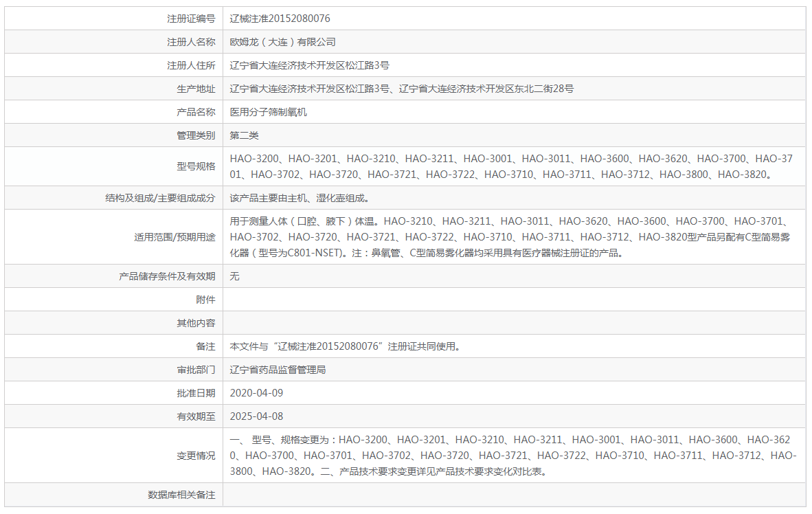Click company name 欧姆龙（大连）有限公司
Image resolution: width=812 pixels, height=514 pixels.
click(282, 42)
